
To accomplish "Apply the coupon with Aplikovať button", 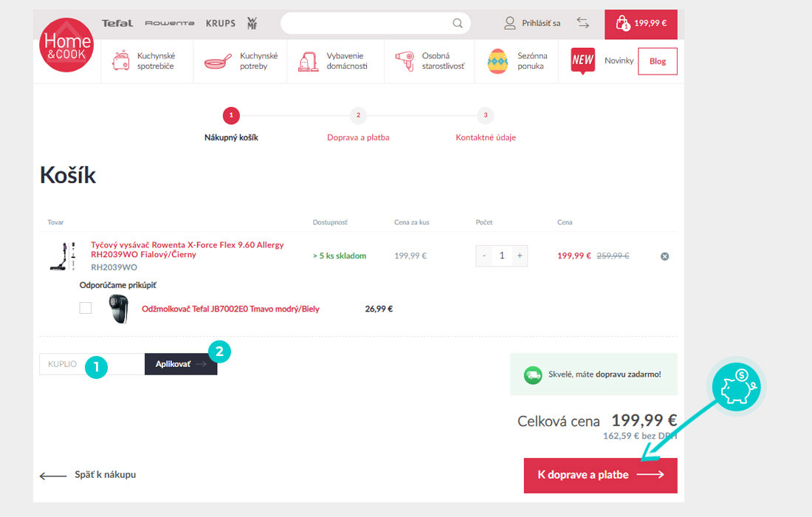I will 181,364.
